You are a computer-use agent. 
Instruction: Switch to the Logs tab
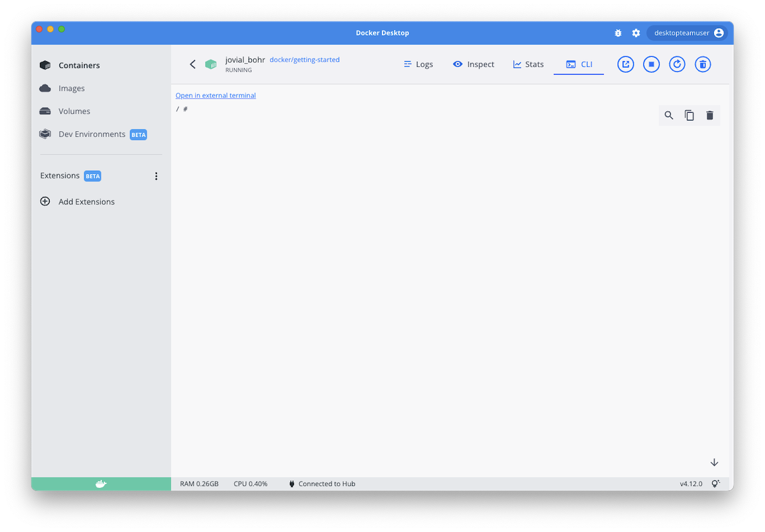coord(418,64)
